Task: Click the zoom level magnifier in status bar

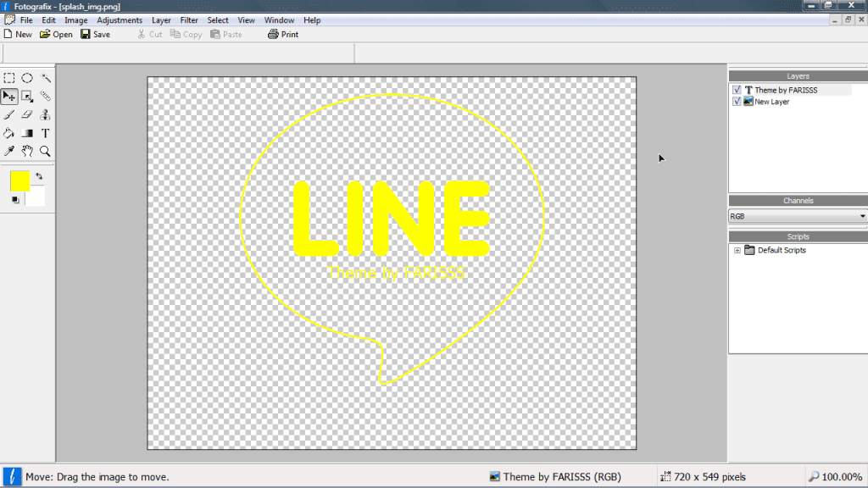Action: 813,476
